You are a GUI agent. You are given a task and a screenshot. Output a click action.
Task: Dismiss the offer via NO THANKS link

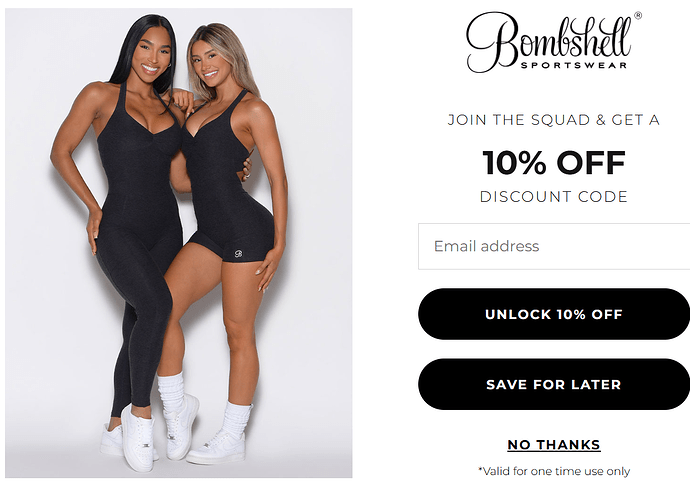point(554,445)
